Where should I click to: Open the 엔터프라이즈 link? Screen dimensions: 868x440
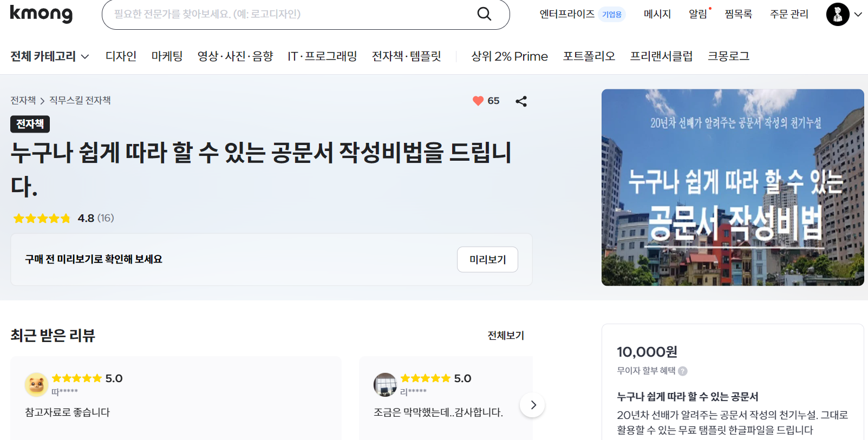click(x=567, y=14)
